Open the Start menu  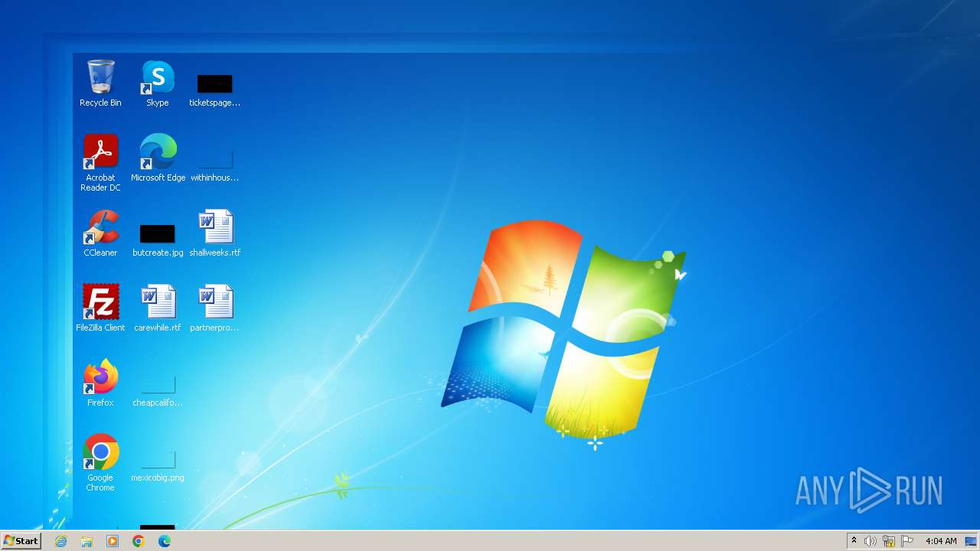pos(21,541)
